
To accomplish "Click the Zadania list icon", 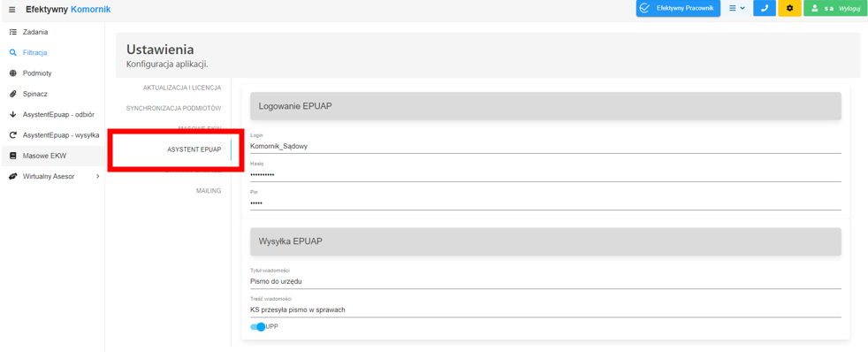I will (x=13, y=32).
